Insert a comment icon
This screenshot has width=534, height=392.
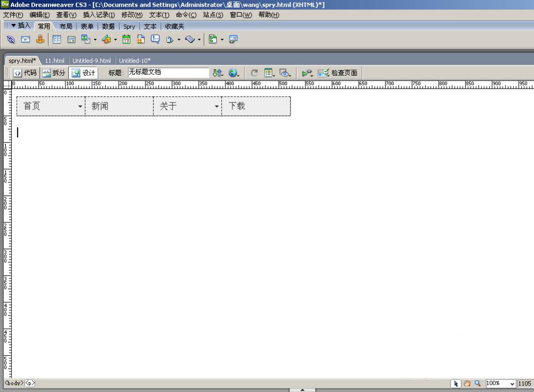click(x=155, y=39)
